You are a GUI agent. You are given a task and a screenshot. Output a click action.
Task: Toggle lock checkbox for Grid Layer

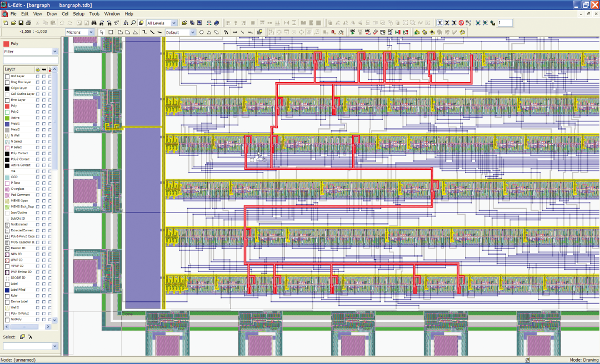[x=38, y=76]
